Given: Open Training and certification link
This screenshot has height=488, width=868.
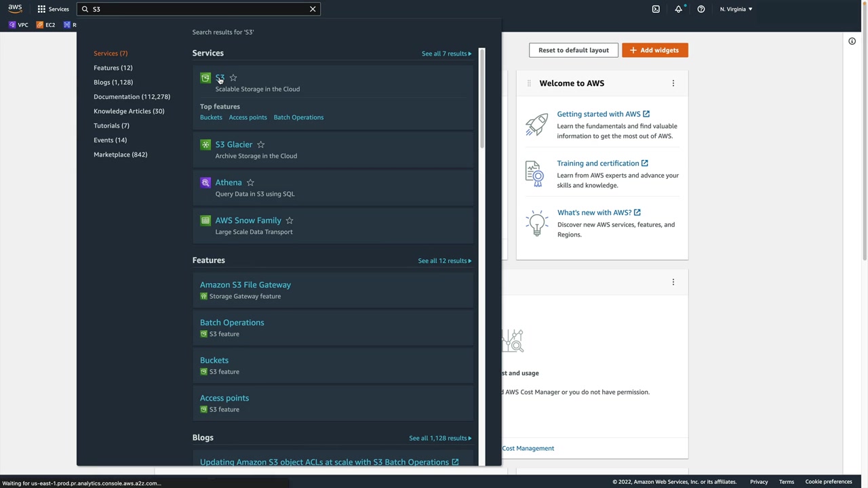Looking at the screenshot, I should pyautogui.click(x=602, y=163).
